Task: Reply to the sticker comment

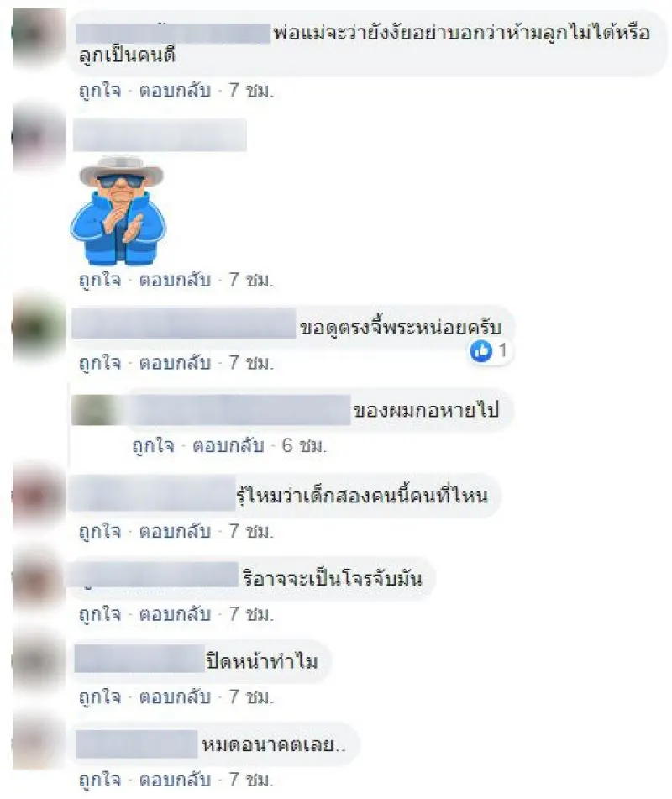Action: pyautogui.click(x=176, y=280)
